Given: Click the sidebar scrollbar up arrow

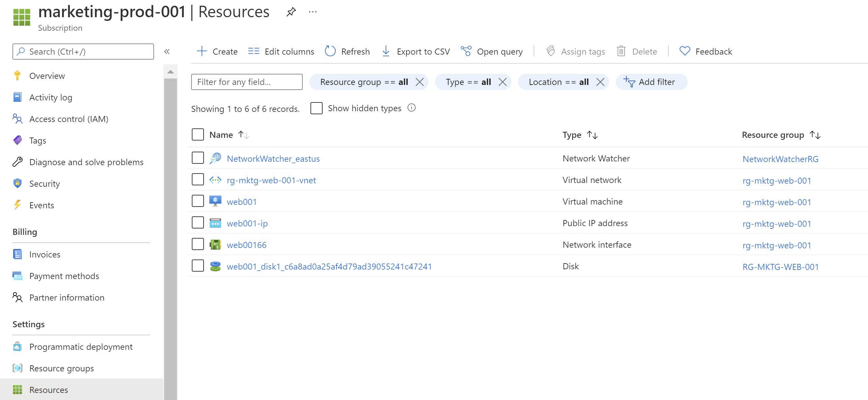Looking at the screenshot, I should click(x=171, y=72).
